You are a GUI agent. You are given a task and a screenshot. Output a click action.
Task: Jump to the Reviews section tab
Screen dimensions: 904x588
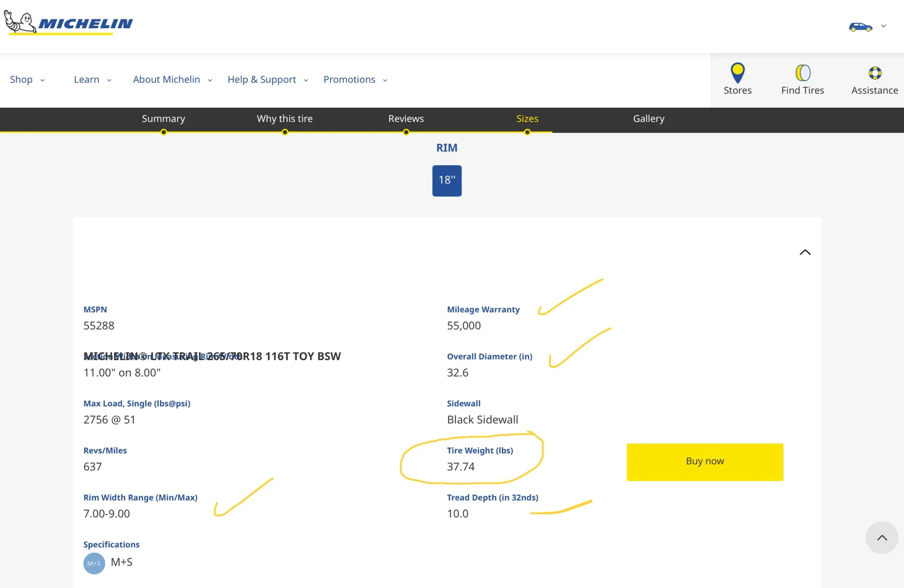point(406,119)
